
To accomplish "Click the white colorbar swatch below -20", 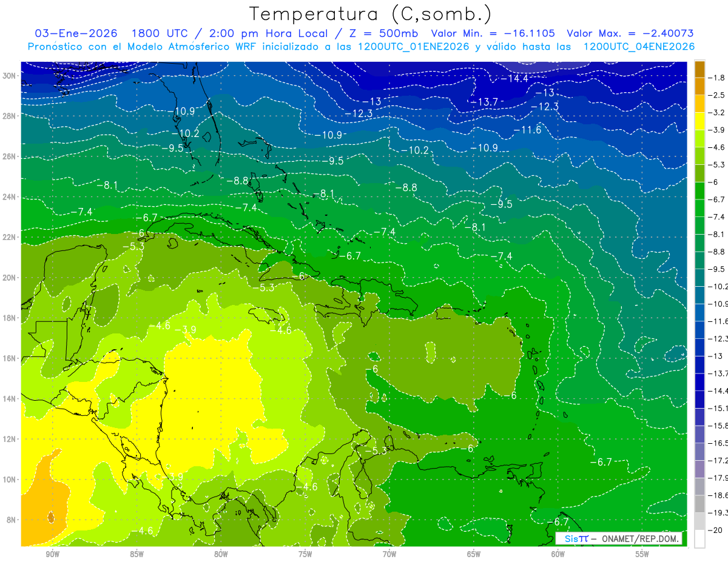I will [699, 538].
